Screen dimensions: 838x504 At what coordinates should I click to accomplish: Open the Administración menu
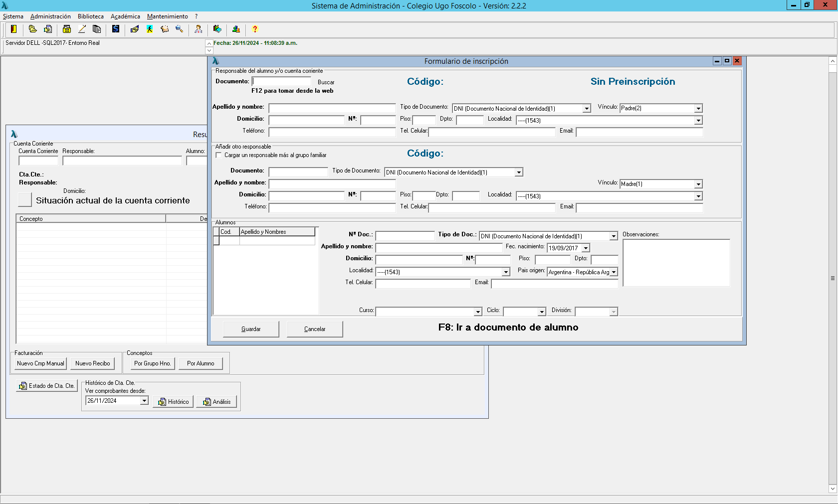point(50,16)
